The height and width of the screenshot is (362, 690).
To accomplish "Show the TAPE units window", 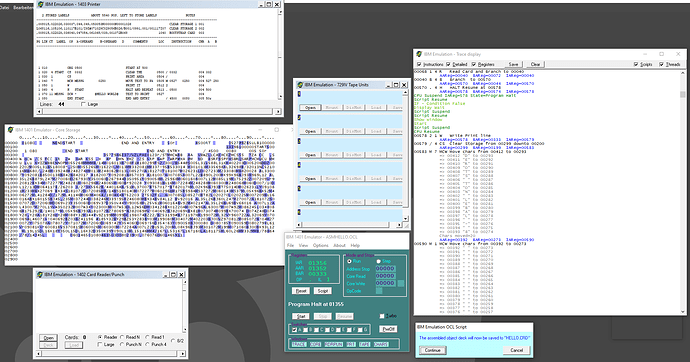I will 364,344.
